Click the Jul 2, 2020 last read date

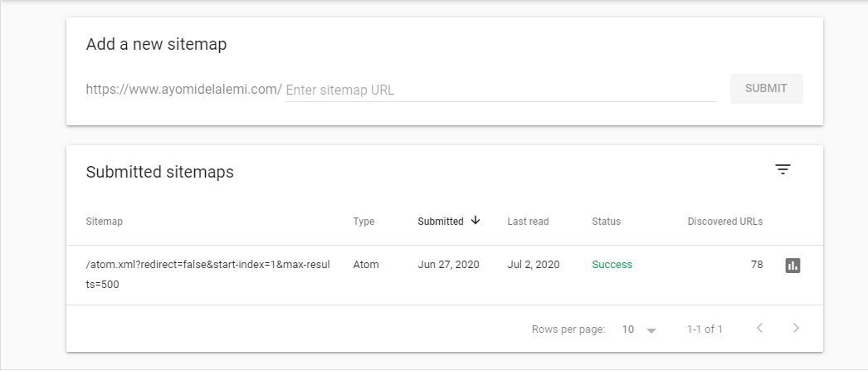pyautogui.click(x=534, y=265)
